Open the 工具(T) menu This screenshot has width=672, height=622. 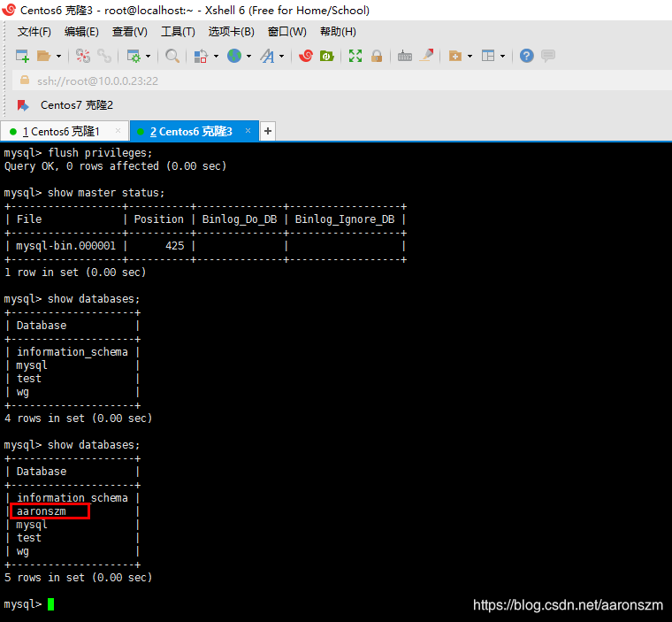point(178,32)
